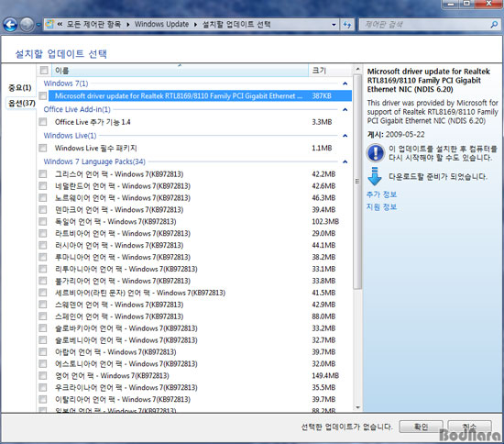Image resolution: width=504 pixels, height=444 pixels.
Task: Check the 그리스어 언어 팩 checkbox
Action: (x=43, y=174)
